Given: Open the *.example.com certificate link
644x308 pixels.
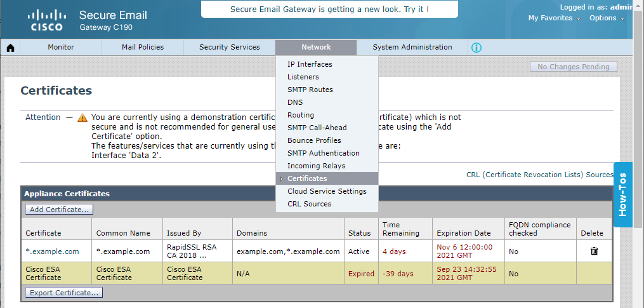Looking at the screenshot, I should (52, 251).
